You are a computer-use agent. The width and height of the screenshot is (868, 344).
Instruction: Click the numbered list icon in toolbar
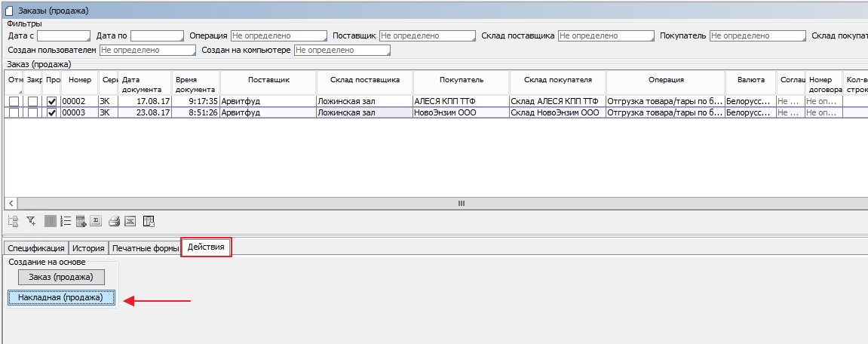click(66, 221)
